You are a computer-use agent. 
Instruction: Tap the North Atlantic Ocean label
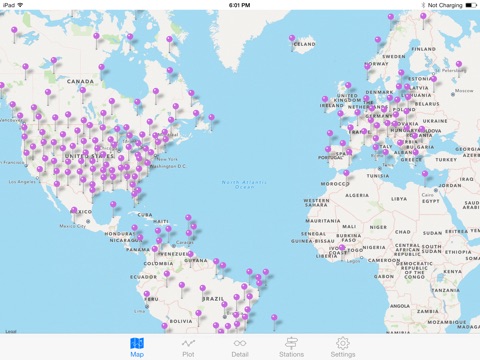(244, 185)
